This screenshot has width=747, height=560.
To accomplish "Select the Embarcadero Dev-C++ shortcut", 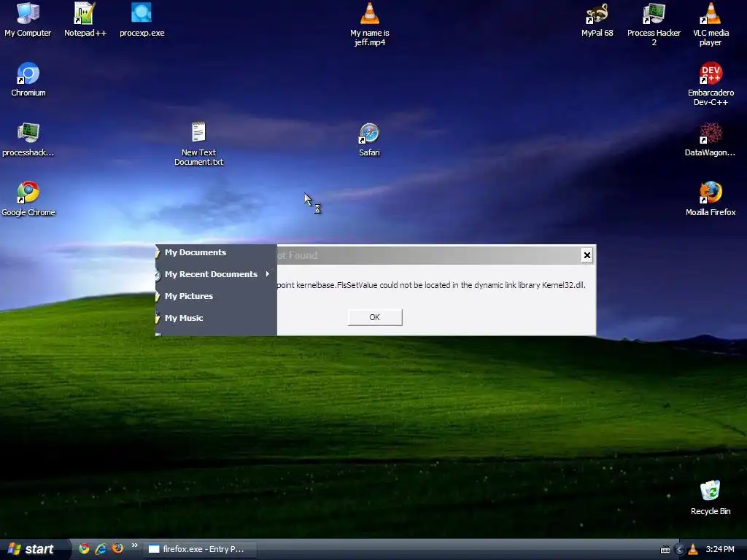I will click(711, 85).
